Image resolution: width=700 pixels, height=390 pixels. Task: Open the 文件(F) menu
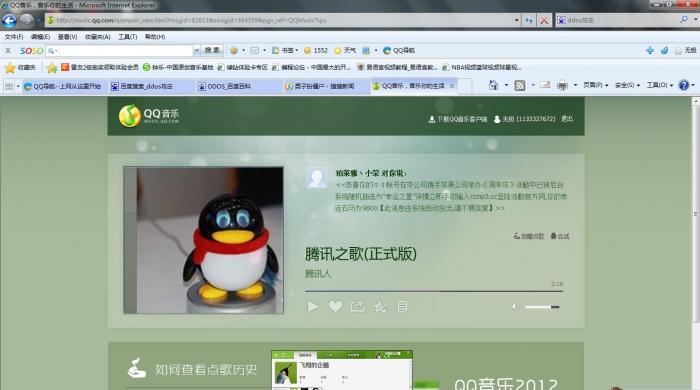coord(13,37)
